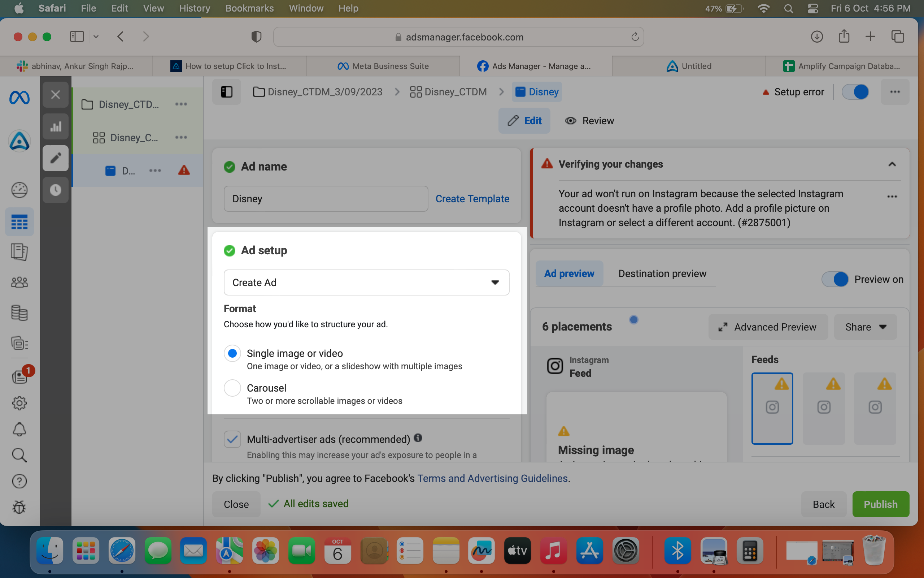924x578 pixels.
Task: Select the second Feeds preview thumbnail
Action: tap(824, 408)
